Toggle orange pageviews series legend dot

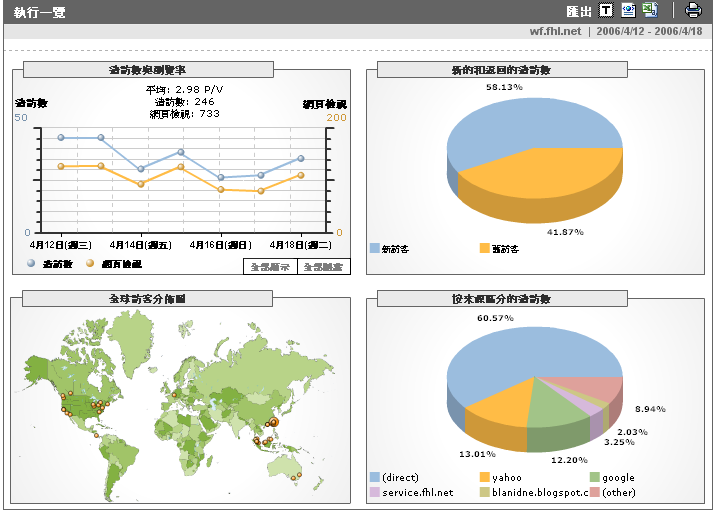pos(90,263)
